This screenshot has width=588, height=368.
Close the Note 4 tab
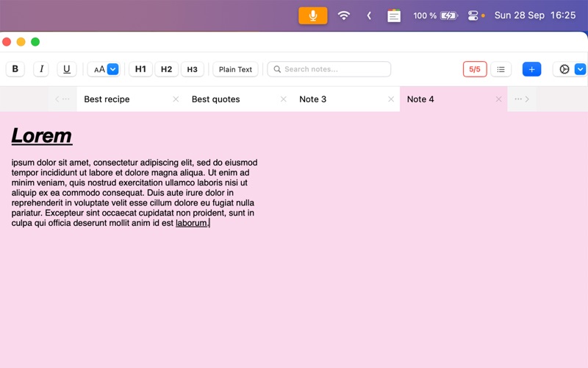[x=499, y=99]
